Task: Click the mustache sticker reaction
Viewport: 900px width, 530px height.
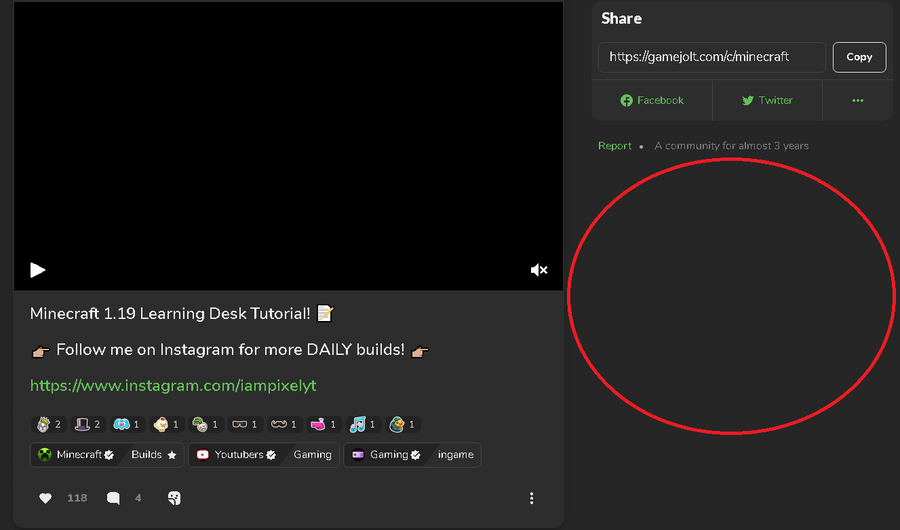Action: tap(285, 424)
